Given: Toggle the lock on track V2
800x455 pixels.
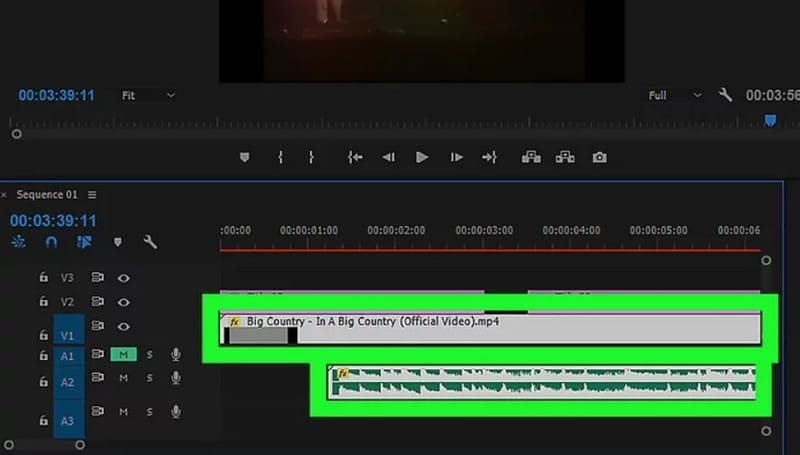Looking at the screenshot, I should click(x=43, y=301).
